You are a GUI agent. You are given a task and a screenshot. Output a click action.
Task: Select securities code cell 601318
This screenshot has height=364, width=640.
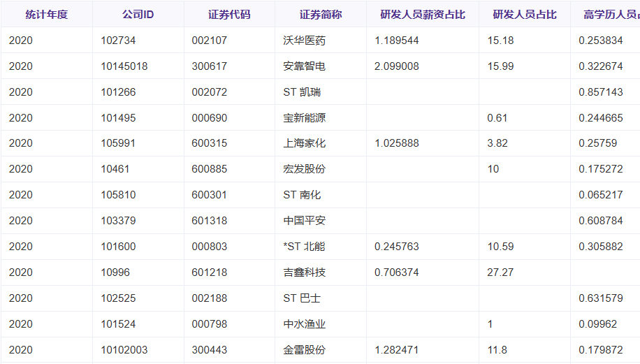point(229,221)
